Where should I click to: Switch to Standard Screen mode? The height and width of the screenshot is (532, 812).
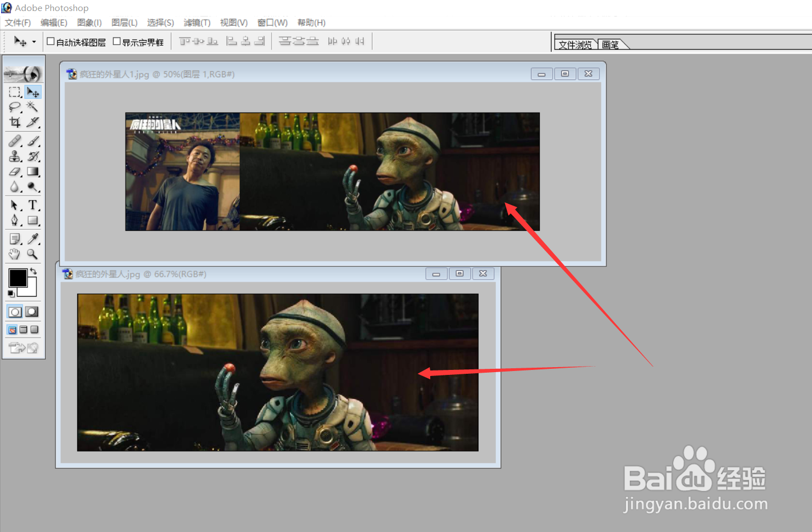[x=12, y=330]
